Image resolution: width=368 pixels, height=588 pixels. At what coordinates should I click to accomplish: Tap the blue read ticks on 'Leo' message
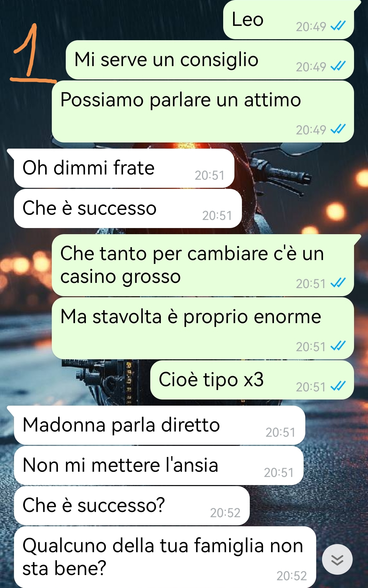338,26
